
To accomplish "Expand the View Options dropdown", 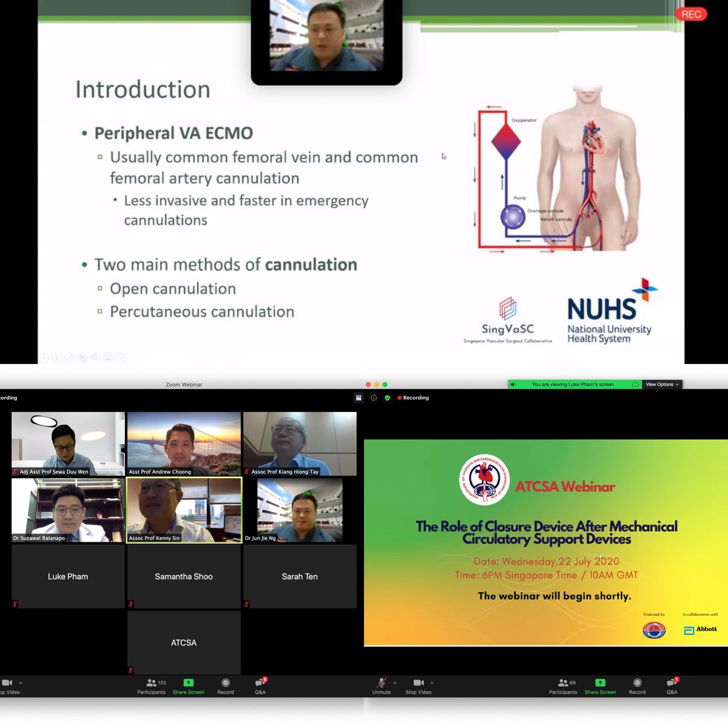I will tap(662, 384).
